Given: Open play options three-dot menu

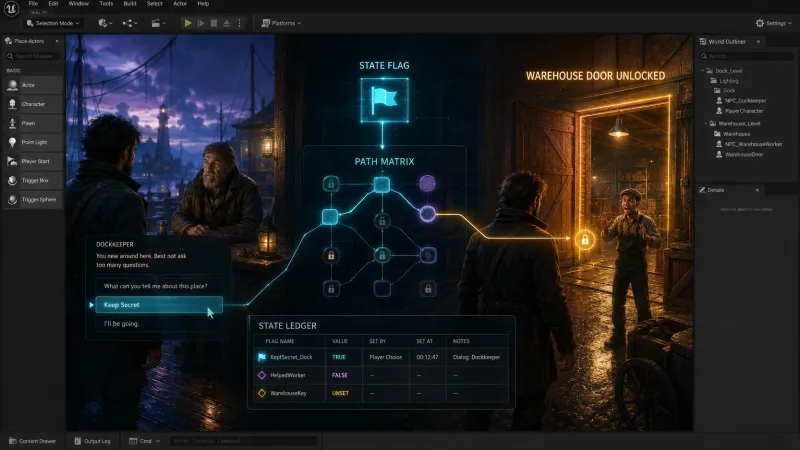Looking at the screenshot, I should tap(239, 23).
